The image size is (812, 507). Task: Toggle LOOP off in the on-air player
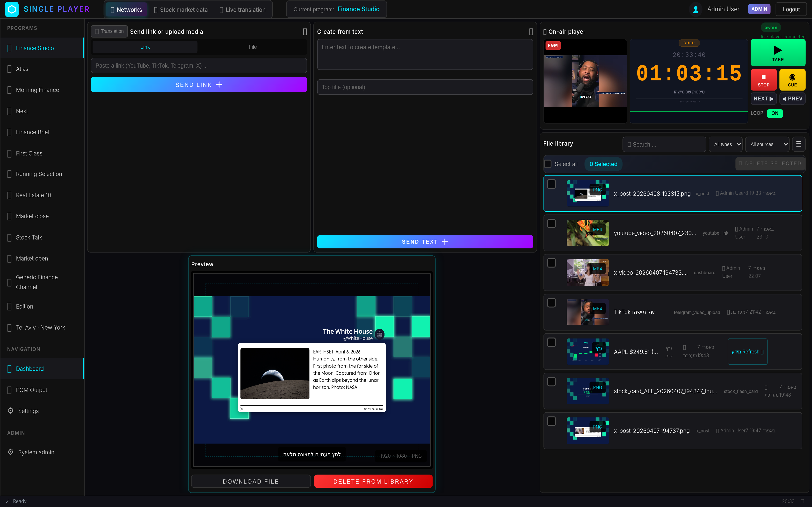[775, 113]
